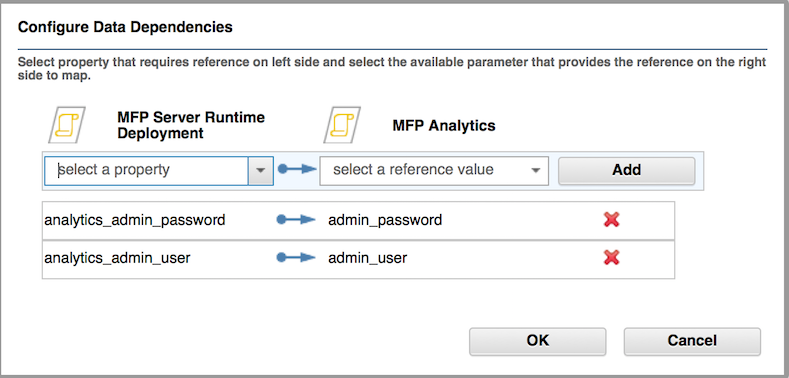Click the MFP Server Runtime Deployment script icon
The width and height of the screenshot is (789, 378).
click(67, 125)
